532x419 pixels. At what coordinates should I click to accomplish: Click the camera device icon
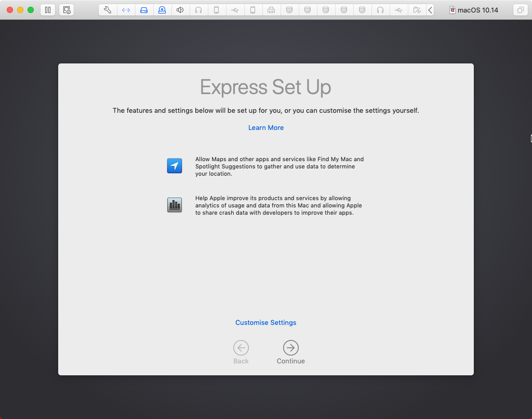[162, 9]
